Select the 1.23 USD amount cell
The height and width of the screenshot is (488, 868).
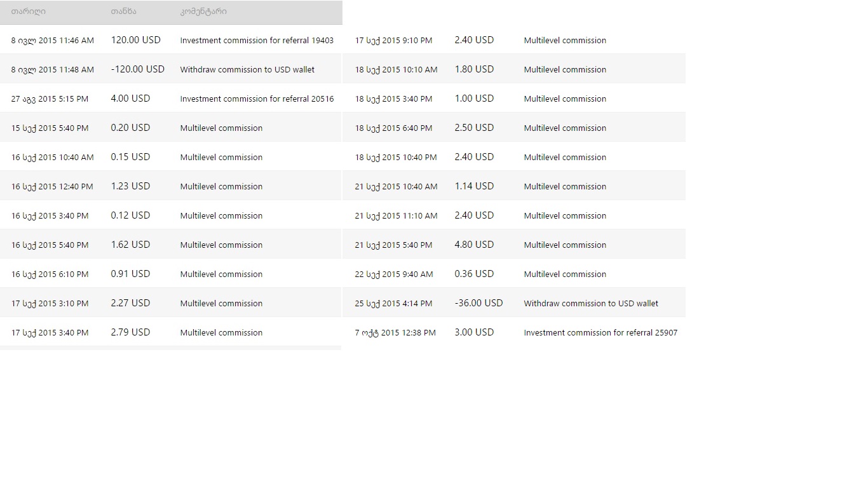[130, 186]
